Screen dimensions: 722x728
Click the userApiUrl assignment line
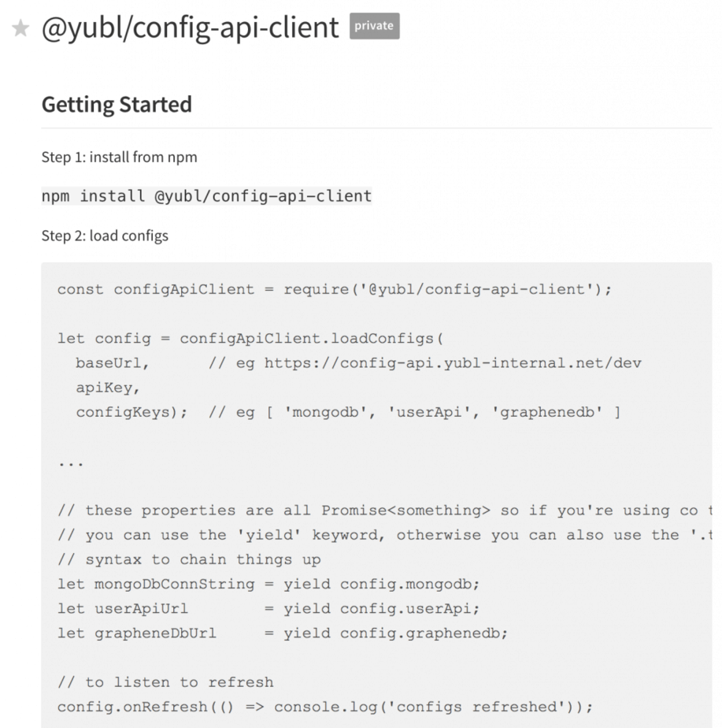tap(268, 608)
